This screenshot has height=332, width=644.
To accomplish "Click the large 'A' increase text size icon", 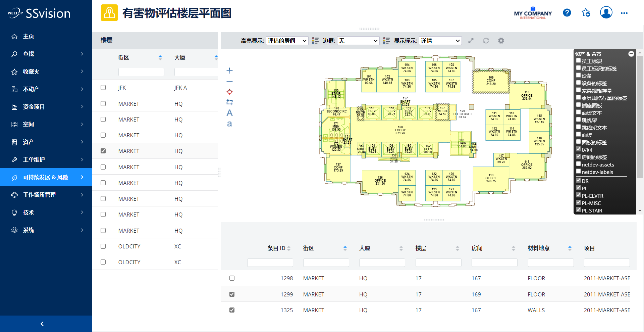I will coord(229,113).
